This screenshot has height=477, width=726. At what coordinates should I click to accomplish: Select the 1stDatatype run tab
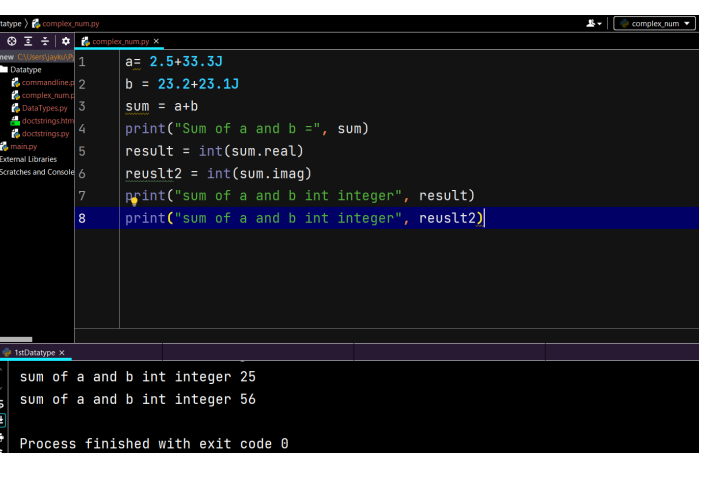(x=34, y=353)
